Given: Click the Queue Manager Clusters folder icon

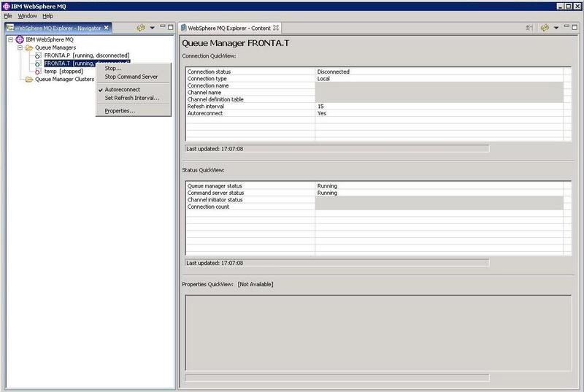Looking at the screenshot, I should (x=29, y=80).
